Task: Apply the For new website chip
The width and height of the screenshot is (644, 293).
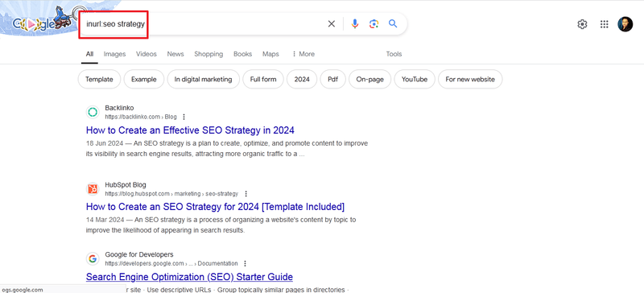Action: [470, 80]
